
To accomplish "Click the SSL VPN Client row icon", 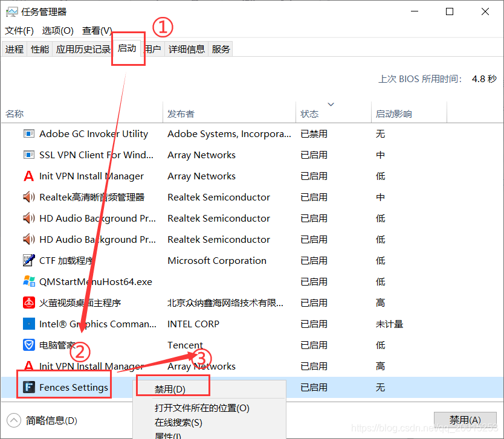I will [29, 155].
